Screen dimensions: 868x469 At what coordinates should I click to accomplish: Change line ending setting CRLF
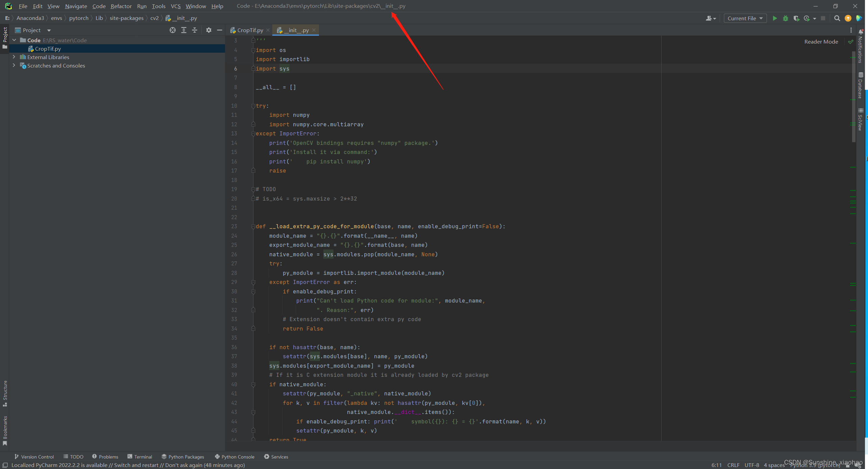coord(733,465)
